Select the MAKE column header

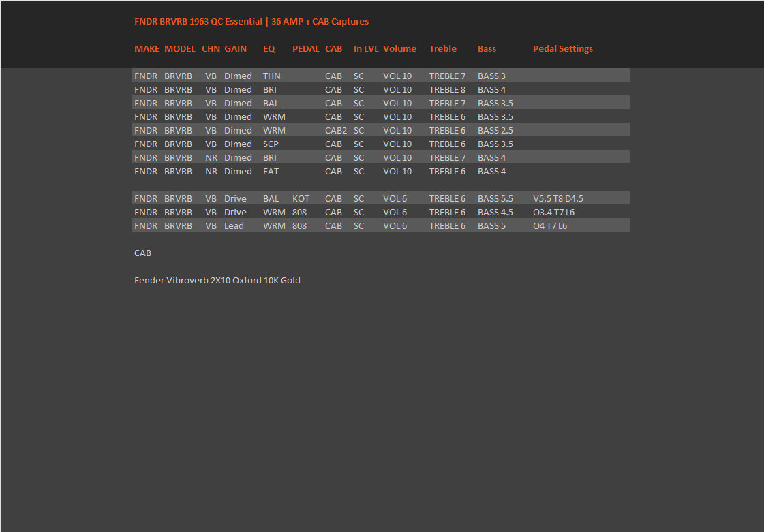click(147, 49)
